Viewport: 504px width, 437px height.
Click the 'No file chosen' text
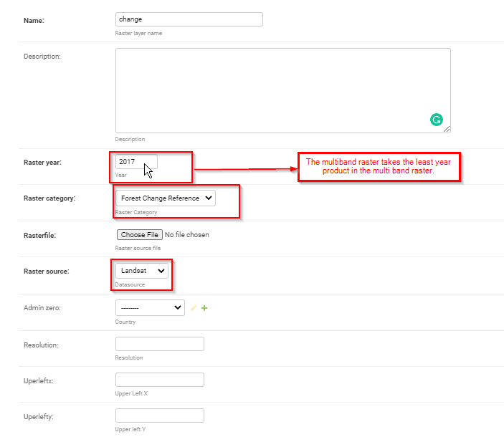tap(186, 235)
